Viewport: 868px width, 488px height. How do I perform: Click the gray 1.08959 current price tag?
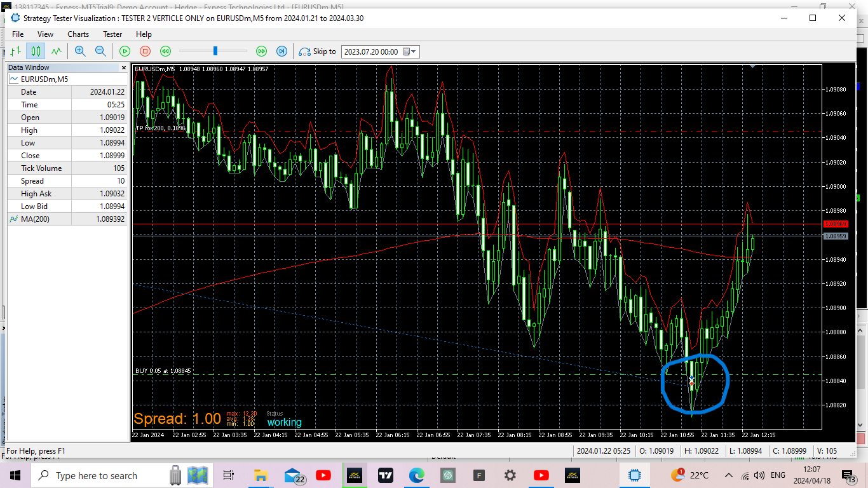tap(835, 236)
